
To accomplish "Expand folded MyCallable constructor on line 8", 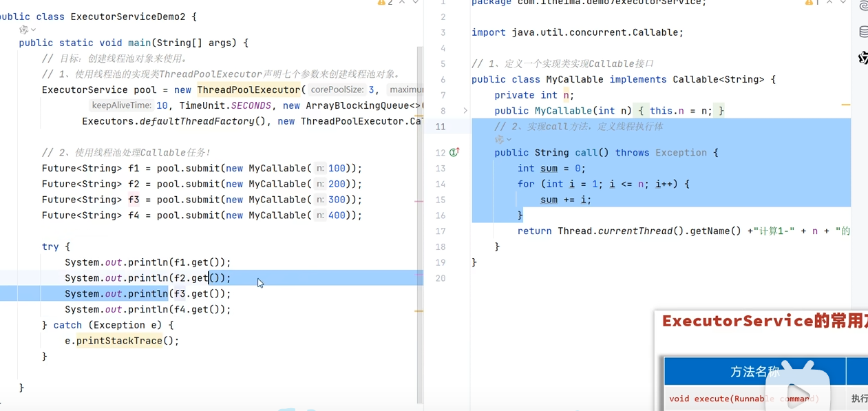I will click(x=465, y=111).
